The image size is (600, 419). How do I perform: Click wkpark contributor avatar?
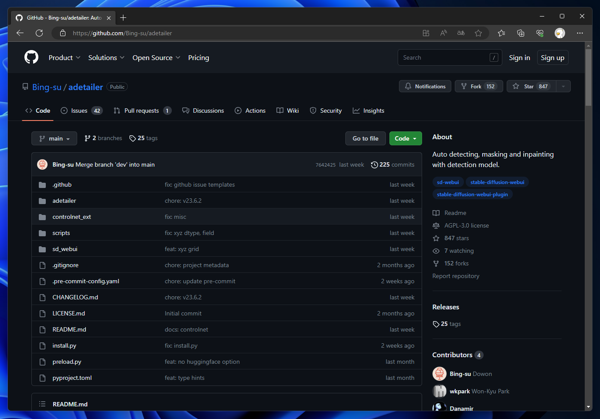439,391
